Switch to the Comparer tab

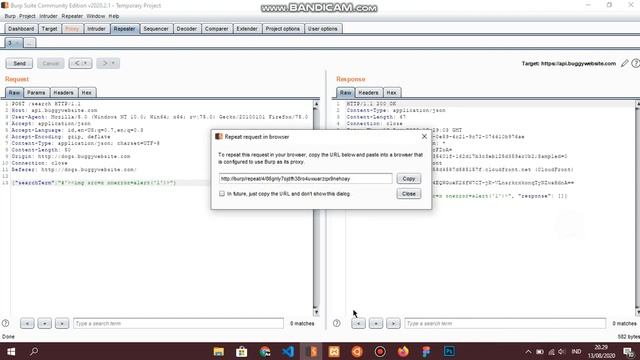point(216,29)
